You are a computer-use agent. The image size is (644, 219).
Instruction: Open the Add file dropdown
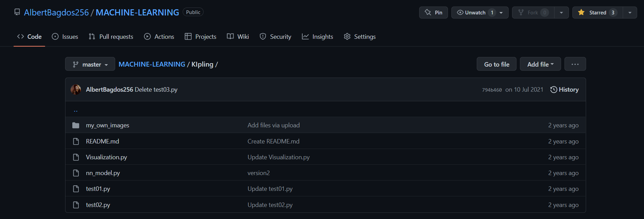point(540,64)
